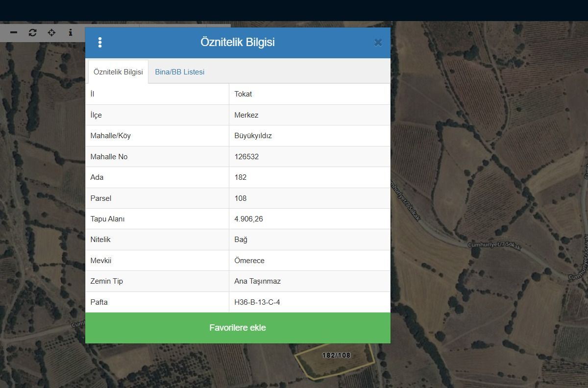Screen dimensions: 588x388
Task: Click the Büyükyıldız neighborhood value
Action: [253, 136]
